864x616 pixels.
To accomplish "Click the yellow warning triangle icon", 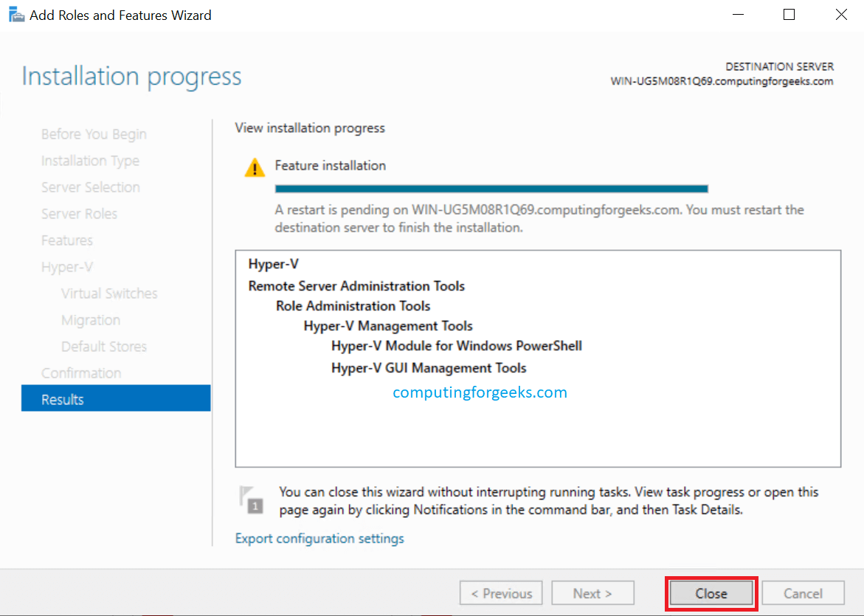I will click(255, 167).
